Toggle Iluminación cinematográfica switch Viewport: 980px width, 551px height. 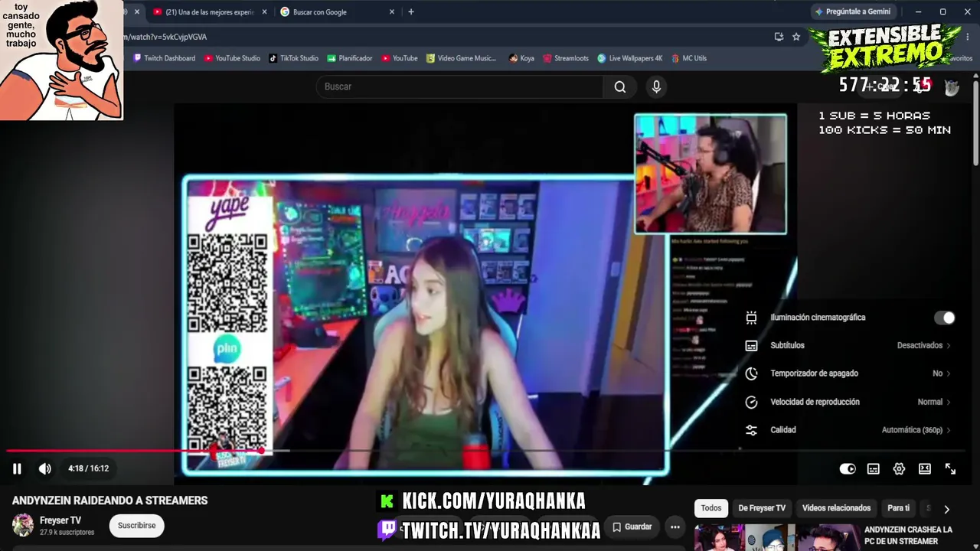[x=945, y=318]
